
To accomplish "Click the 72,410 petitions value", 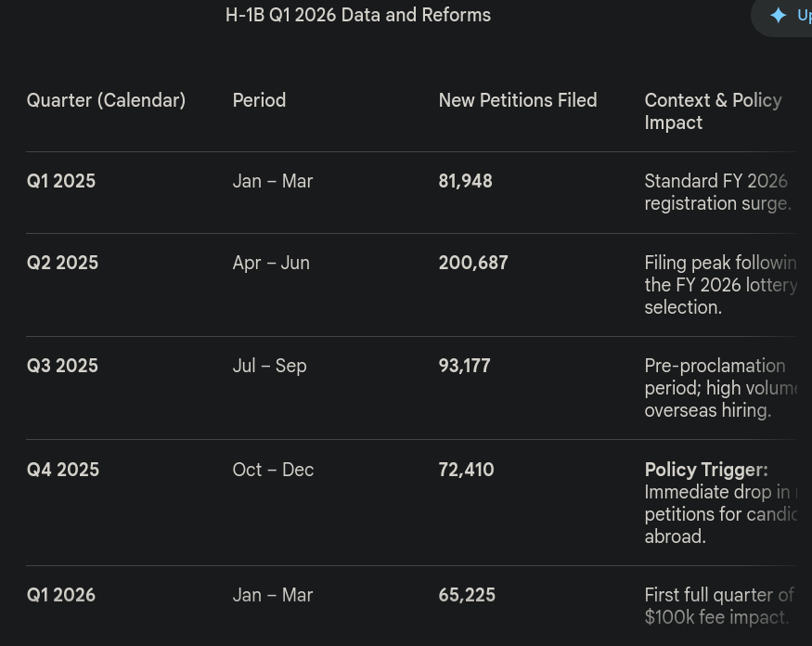I will coord(466,471).
